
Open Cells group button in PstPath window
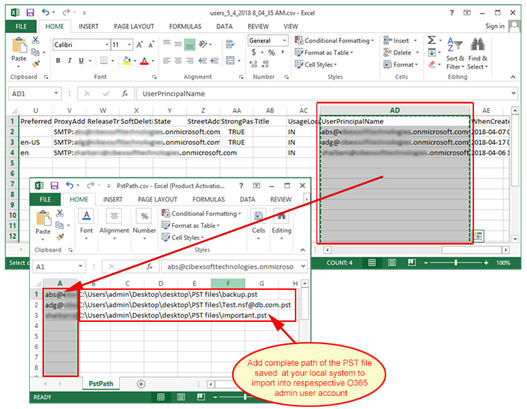click(258, 224)
